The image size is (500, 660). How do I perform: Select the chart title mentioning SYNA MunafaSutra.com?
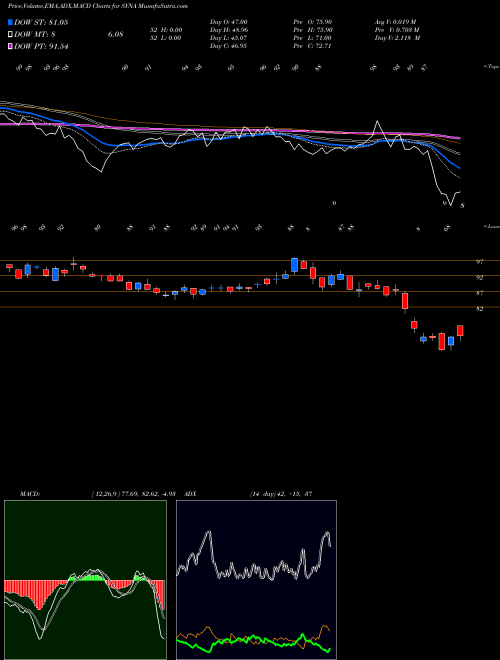click(98, 6)
